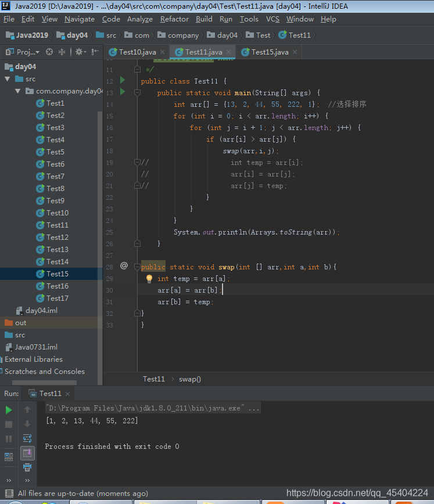Open the Build menu

coord(204,19)
